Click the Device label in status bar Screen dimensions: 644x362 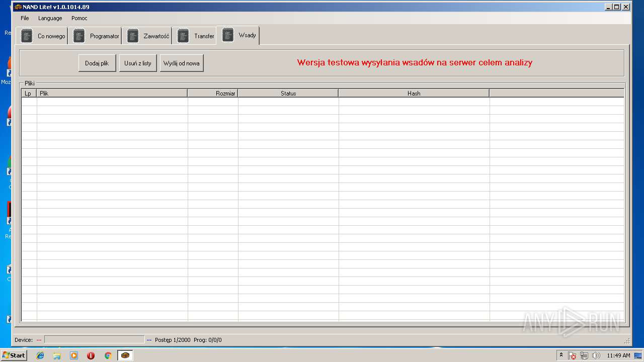click(24, 340)
